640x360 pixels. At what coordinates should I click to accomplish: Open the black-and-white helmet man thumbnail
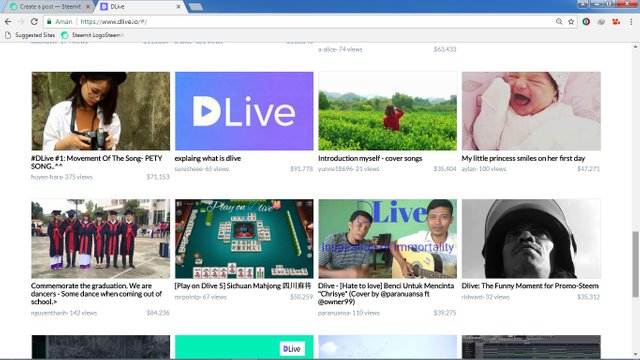[531, 239]
